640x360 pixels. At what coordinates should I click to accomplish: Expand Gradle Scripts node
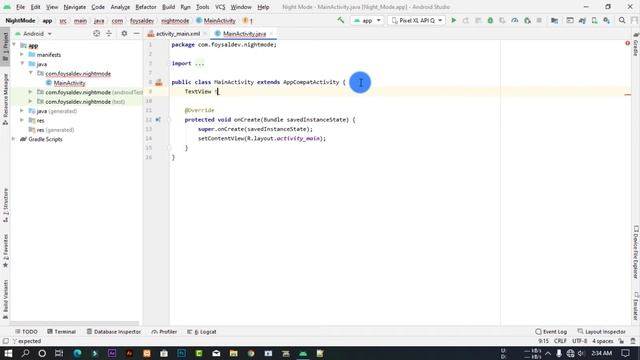pyautogui.click(x=13, y=139)
